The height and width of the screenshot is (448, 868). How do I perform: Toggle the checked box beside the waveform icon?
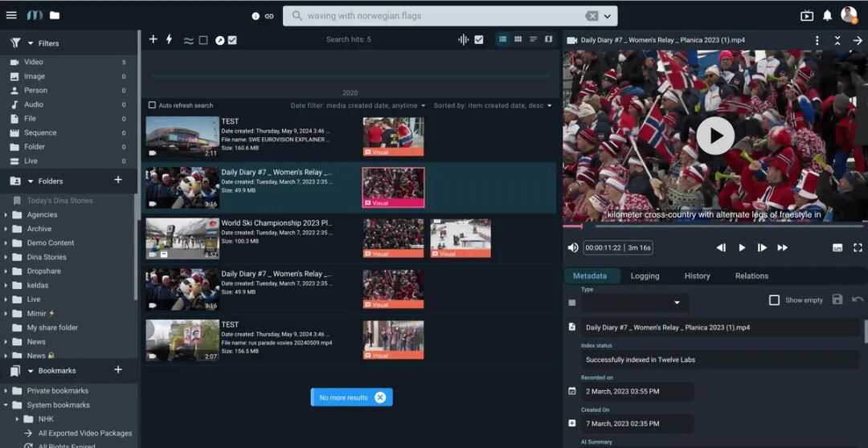(x=479, y=39)
